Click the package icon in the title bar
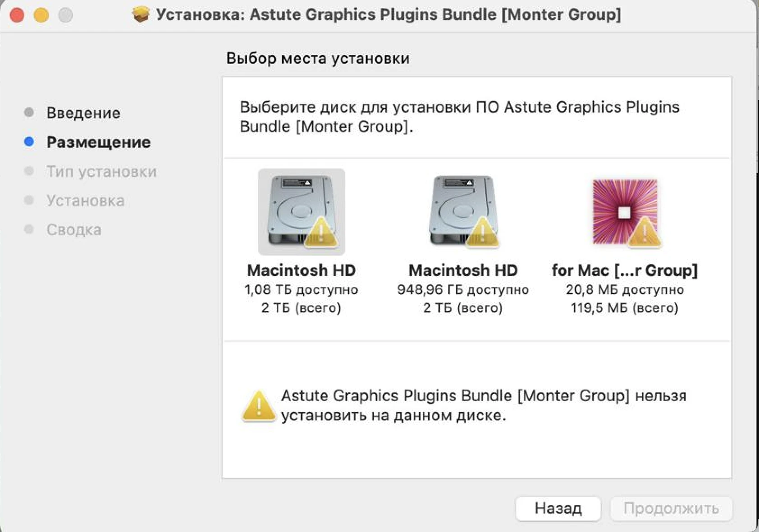759x532 pixels. pyautogui.click(x=141, y=14)
